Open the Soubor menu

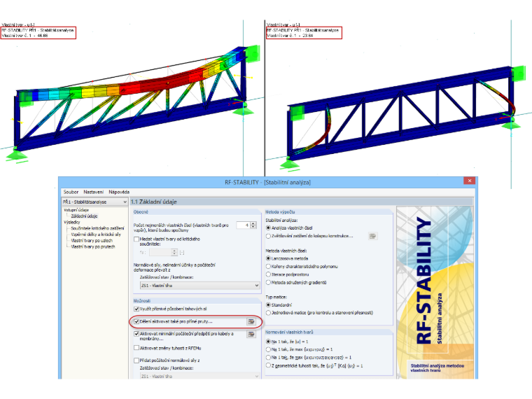tap(71, 192)
